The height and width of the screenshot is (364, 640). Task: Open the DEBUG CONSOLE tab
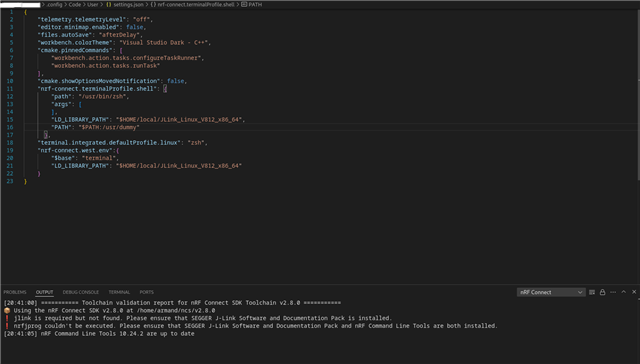81,292
